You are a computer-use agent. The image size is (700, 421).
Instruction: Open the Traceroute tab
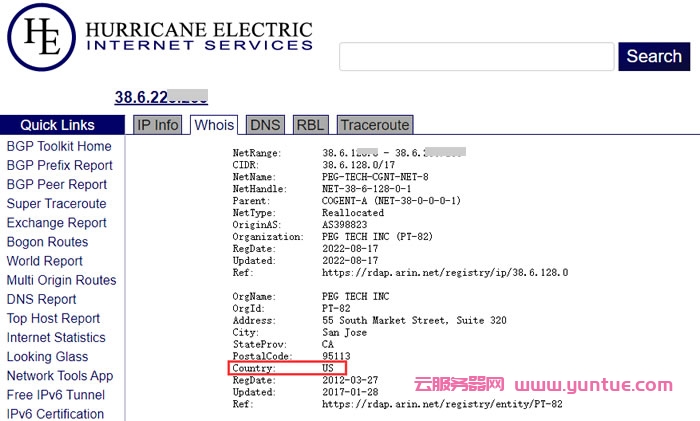point(374,125)
